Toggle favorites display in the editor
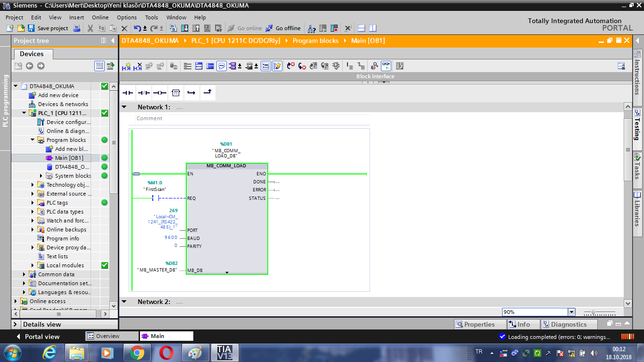Image resolution: width=644 pixels, height=362 pixels. point(277,66)
